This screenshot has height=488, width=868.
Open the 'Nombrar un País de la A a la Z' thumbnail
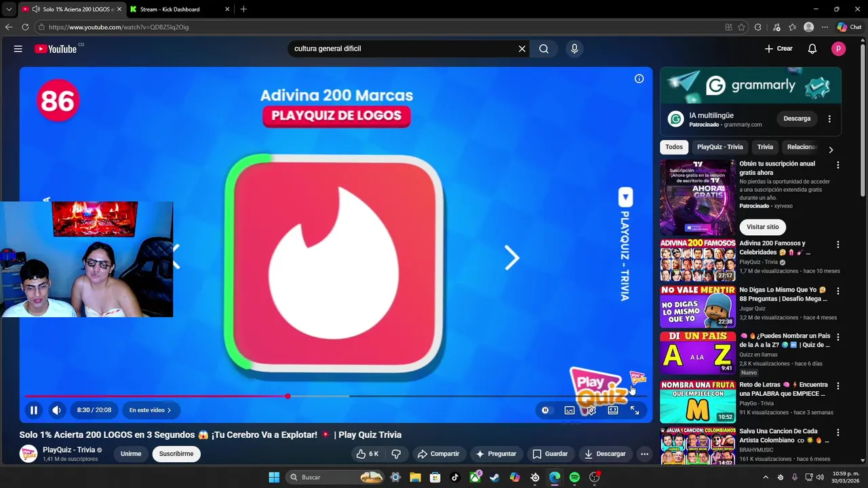698,352
